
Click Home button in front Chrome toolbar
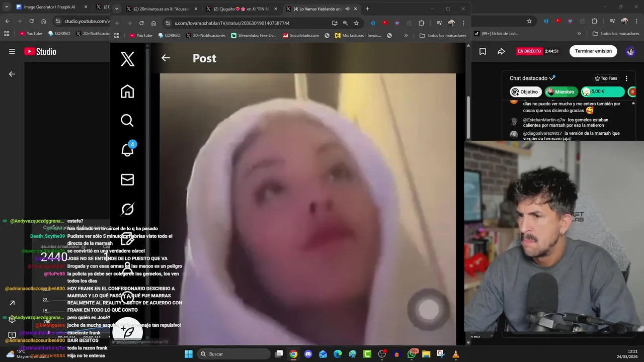153,23
